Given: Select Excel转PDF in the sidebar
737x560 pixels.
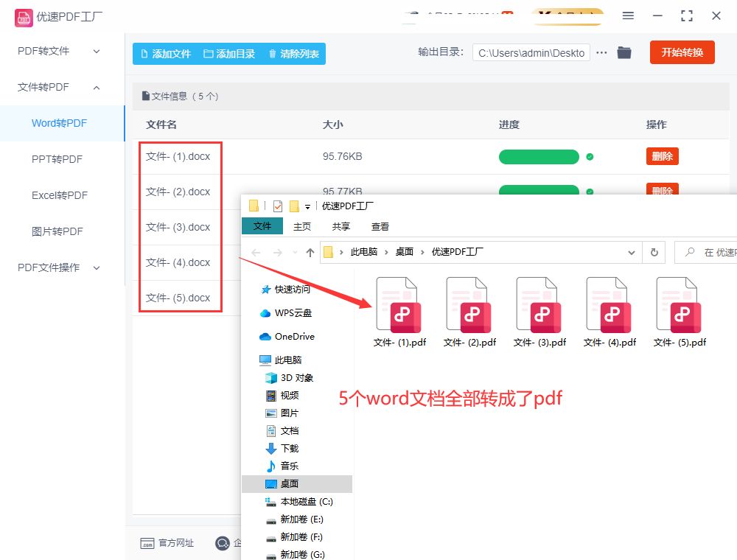Looking at the screenshot, I should click(x=60, y=195).
